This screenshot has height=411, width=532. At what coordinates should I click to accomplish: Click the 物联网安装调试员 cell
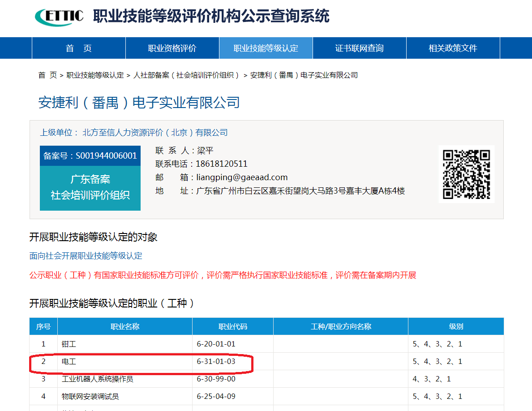125,396
